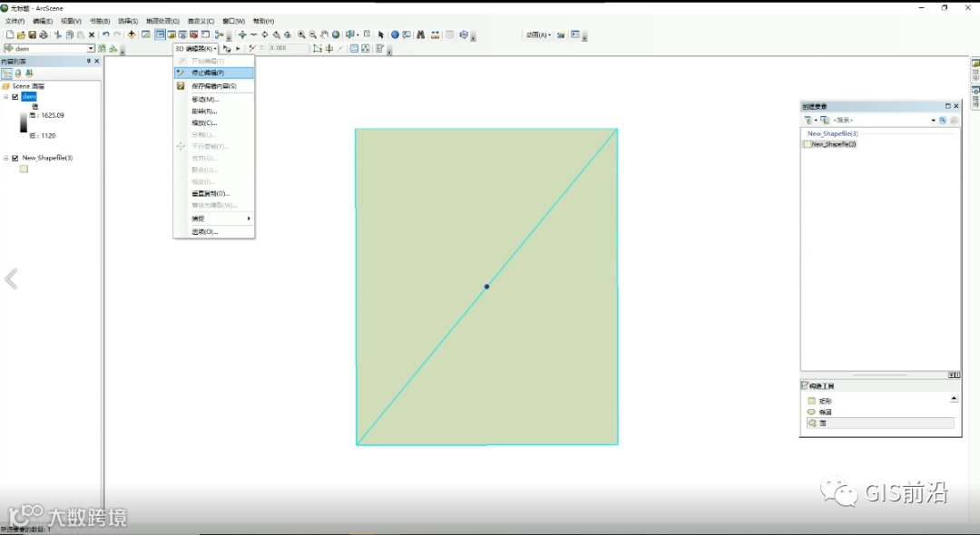This screenshot has height=535, width=980.
Task: Click the search icon in Create Features panel
Action: tap(943, 120)
